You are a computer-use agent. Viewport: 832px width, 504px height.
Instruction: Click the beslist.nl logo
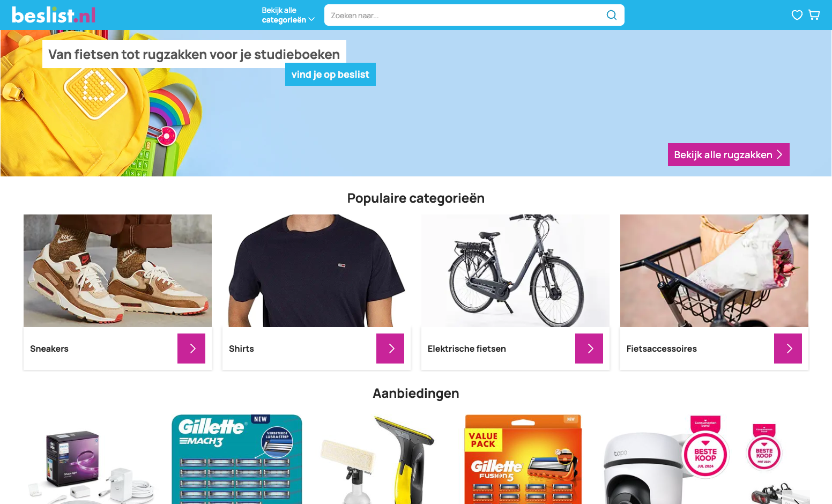(x=54, y=15)
